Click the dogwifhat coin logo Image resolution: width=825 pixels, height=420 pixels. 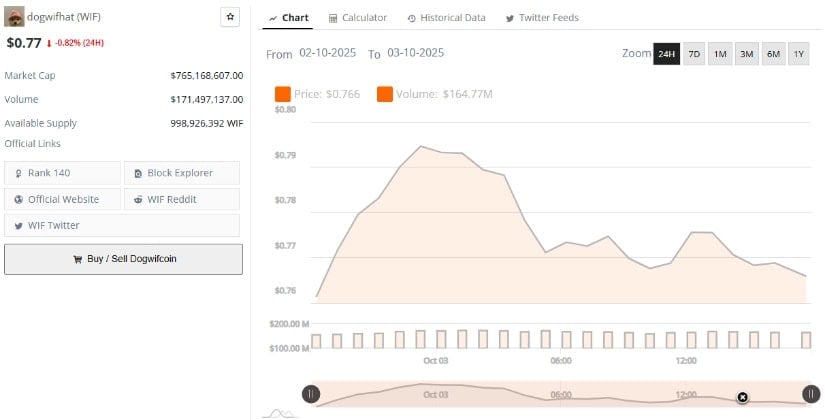click(x=15, y=17)
